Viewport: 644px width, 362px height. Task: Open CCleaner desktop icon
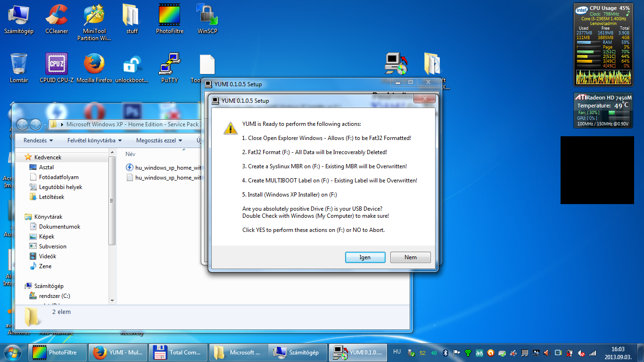tap(57, 19)
